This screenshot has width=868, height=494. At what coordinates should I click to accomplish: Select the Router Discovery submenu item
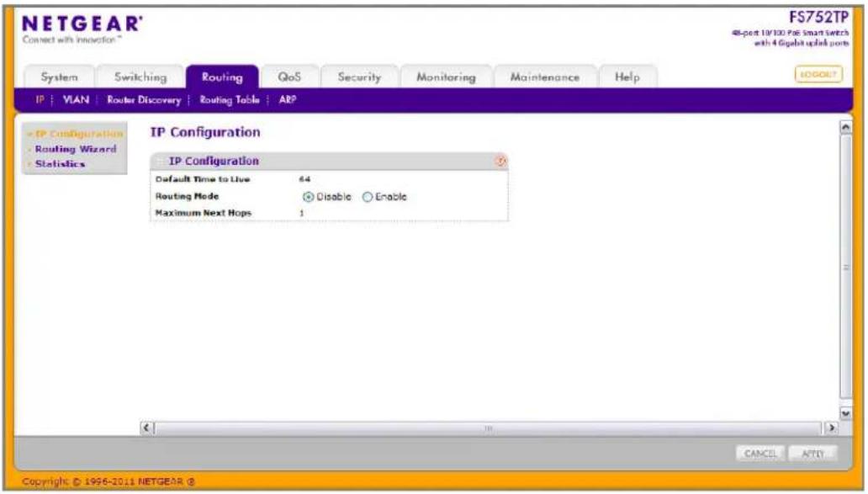[144, 99]
